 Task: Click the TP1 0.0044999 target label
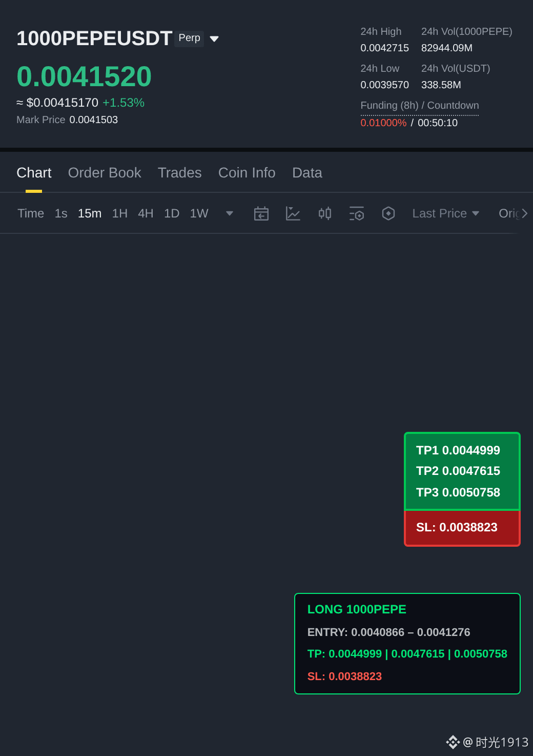point(458,450)
